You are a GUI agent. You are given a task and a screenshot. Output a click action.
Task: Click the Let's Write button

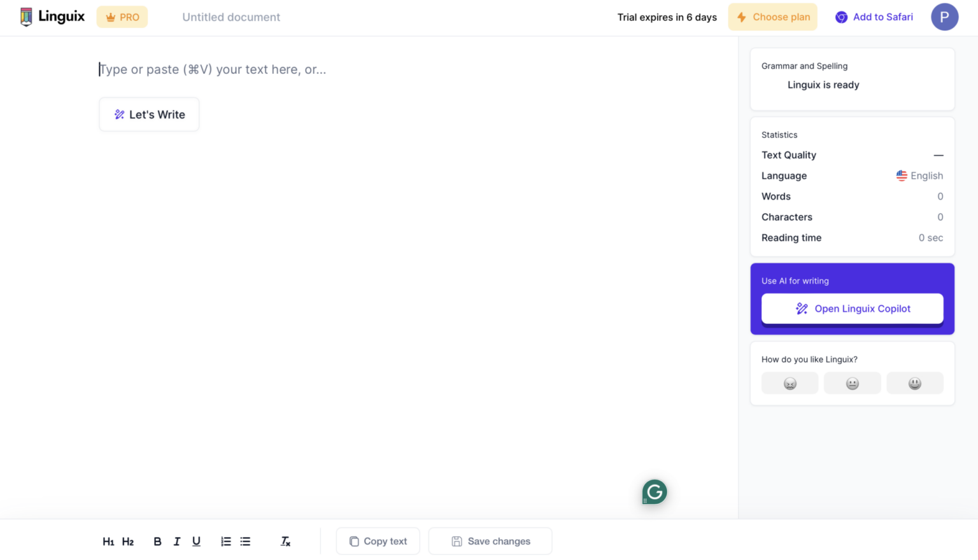149,115
